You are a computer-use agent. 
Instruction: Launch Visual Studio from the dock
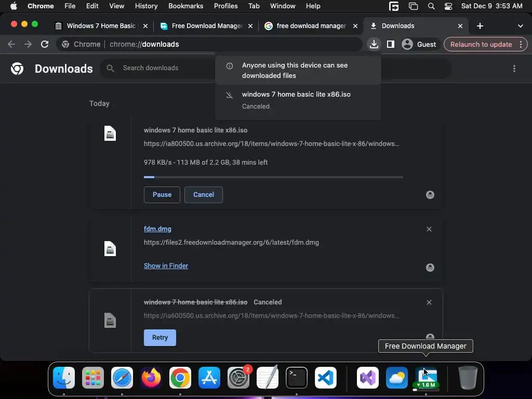click(x=368, y=378)
